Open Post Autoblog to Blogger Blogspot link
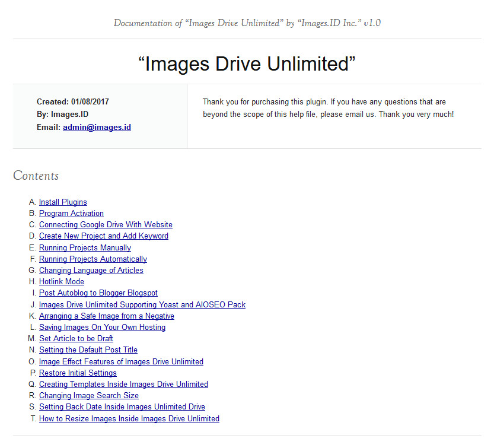 (x=98, y=293)
